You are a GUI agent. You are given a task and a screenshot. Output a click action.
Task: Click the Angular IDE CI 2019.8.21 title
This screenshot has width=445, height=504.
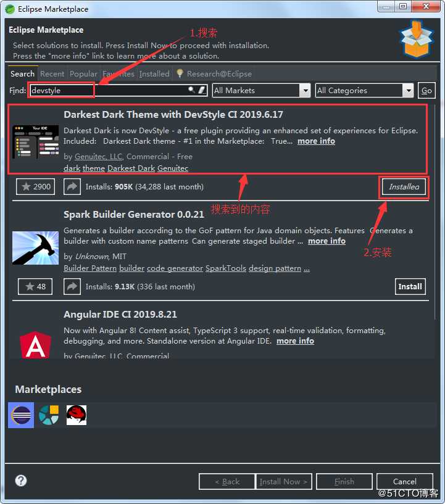tap(120, 315)
